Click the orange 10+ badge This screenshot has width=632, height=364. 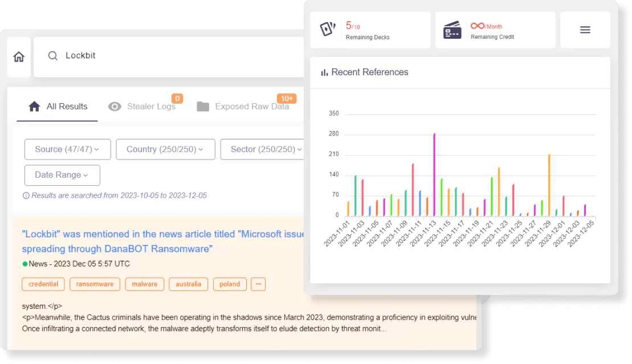pyautogui.click(x=287, y=99)
